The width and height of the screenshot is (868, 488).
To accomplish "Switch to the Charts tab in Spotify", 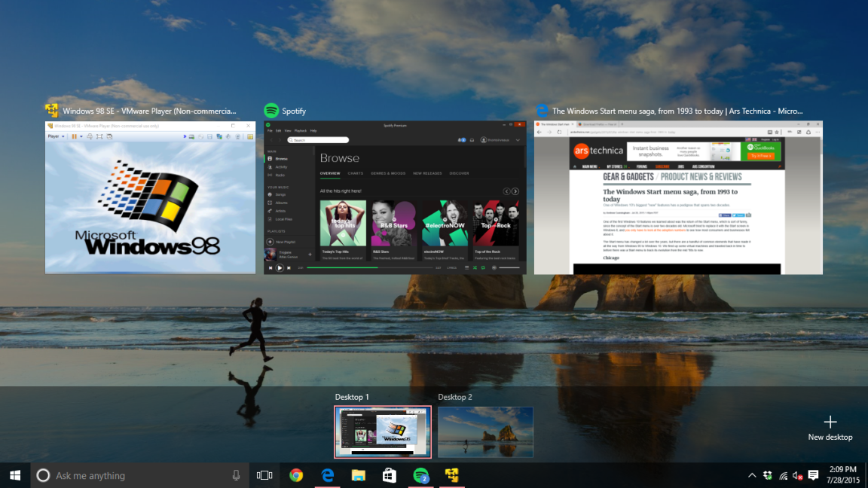I will [355, 173].
